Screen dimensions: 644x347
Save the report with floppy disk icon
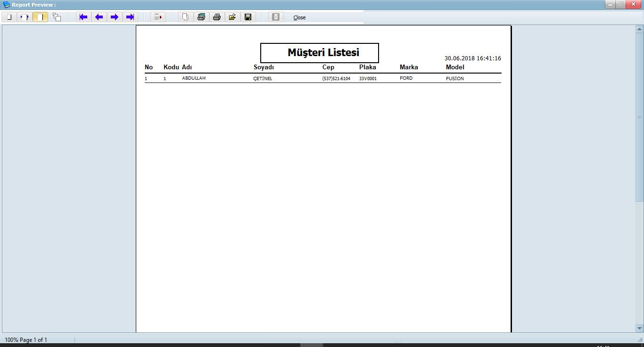click(x=248, y=17)
